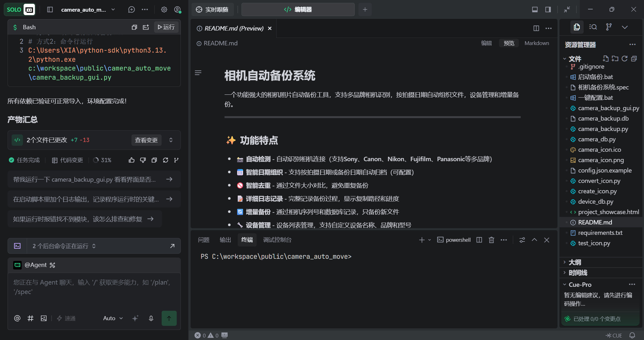The height and width of the screenshot is (340, 644).
Task: Copy the Bash code block
Action: click(134, 27)
